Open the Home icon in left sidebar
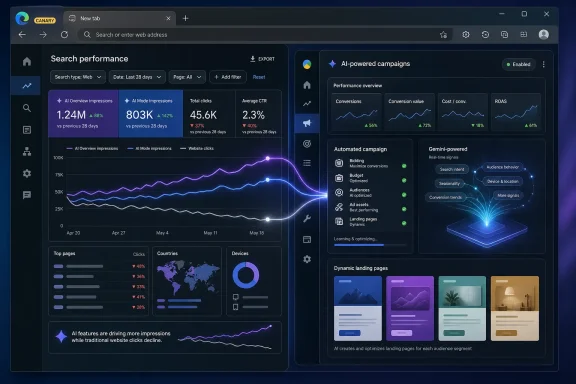The width and height of the screenshot is (576, 384). (27, 61)
